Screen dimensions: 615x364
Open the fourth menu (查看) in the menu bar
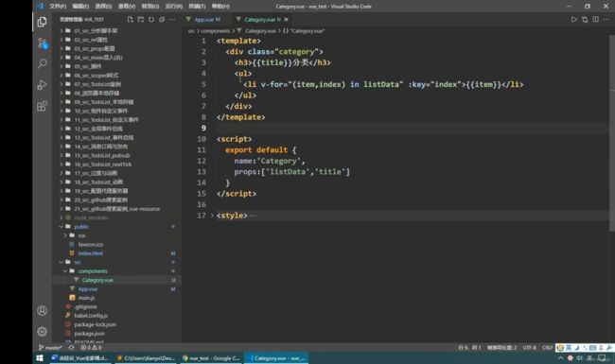(x=127, y=7)
